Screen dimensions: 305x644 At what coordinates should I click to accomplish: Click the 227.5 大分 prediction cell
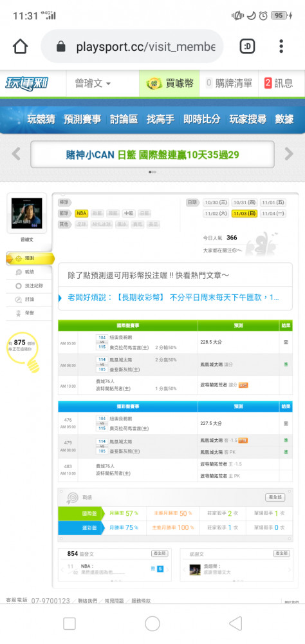[212, 423]
